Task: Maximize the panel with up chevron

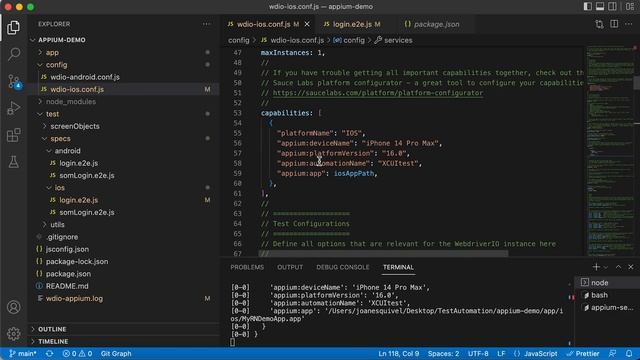Action: click(x=618, y=267)
